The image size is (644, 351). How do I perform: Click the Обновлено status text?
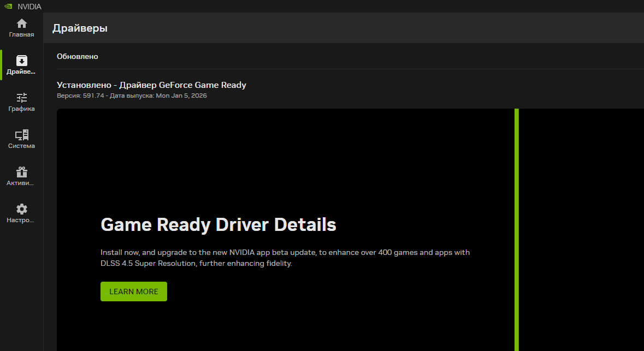tap(77, 56)
